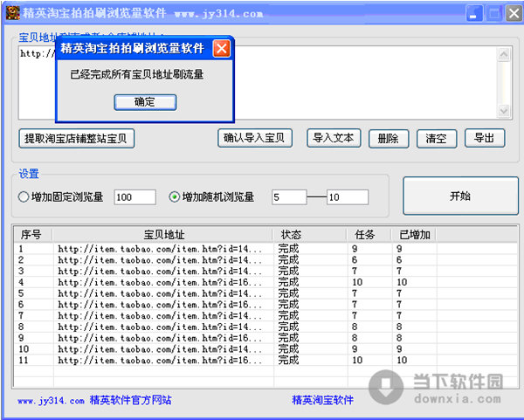Click the 序号 column header

point(33,235)
